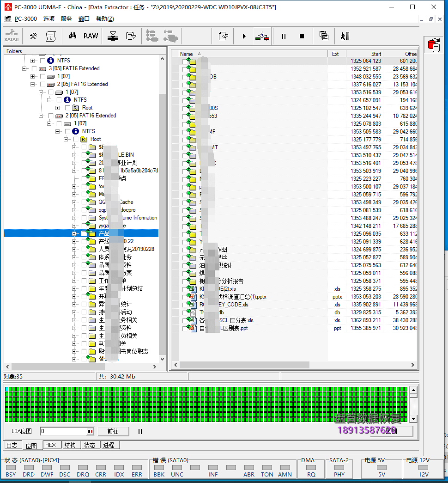Stop the running task
This screenshot has height=483, width=448.
[x=302, y=36]
